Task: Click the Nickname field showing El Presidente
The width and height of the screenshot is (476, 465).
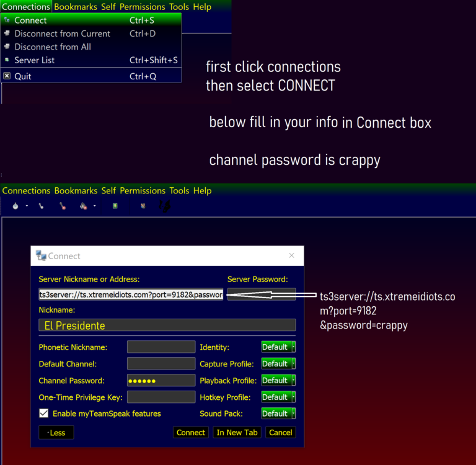Action: pyautogui.click(x=167, y=325)
